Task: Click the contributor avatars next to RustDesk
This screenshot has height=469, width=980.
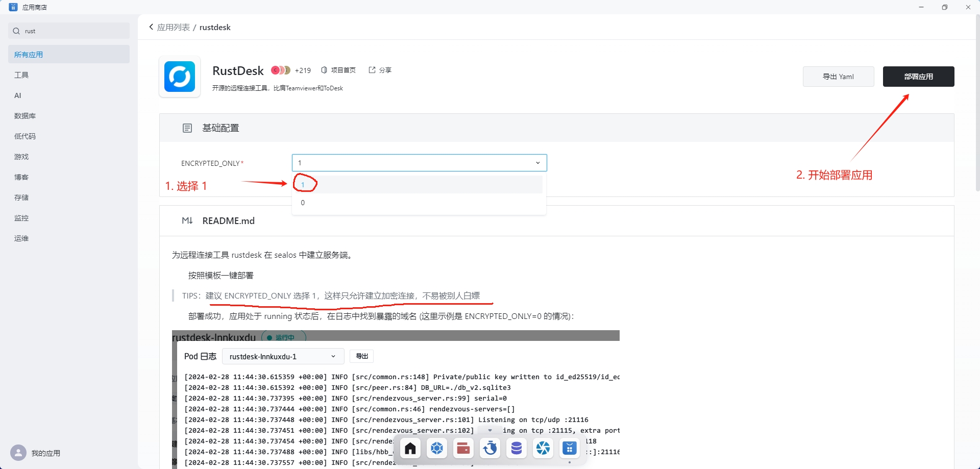Action: point(281,70)
